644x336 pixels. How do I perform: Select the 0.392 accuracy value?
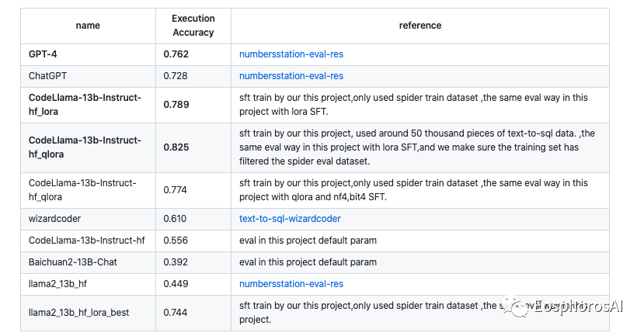176,262
